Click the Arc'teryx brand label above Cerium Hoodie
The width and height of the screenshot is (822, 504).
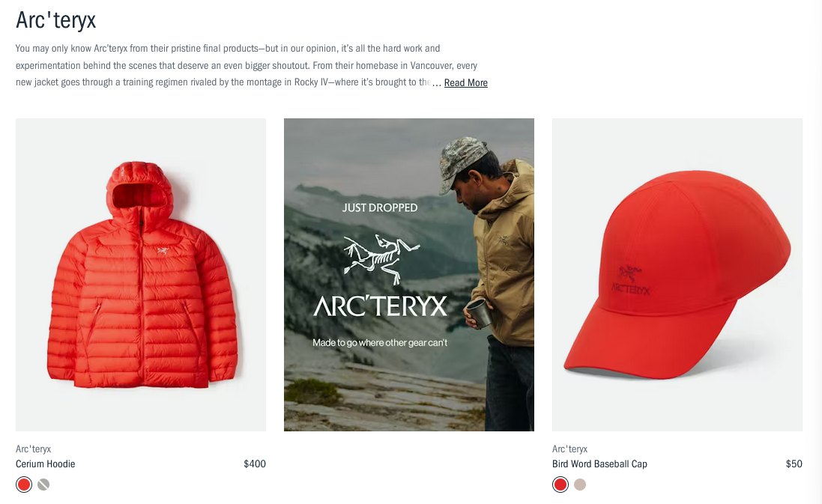point(33,449)
